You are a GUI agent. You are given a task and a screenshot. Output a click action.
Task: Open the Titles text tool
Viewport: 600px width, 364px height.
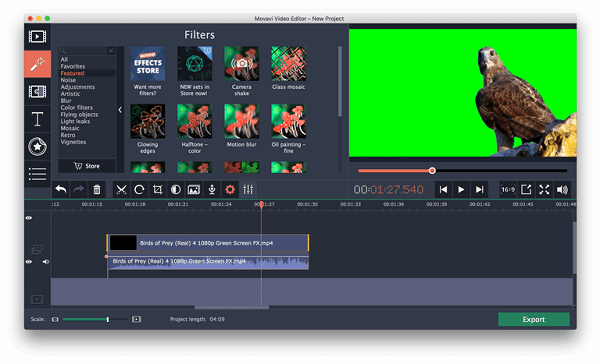[37, 119]
